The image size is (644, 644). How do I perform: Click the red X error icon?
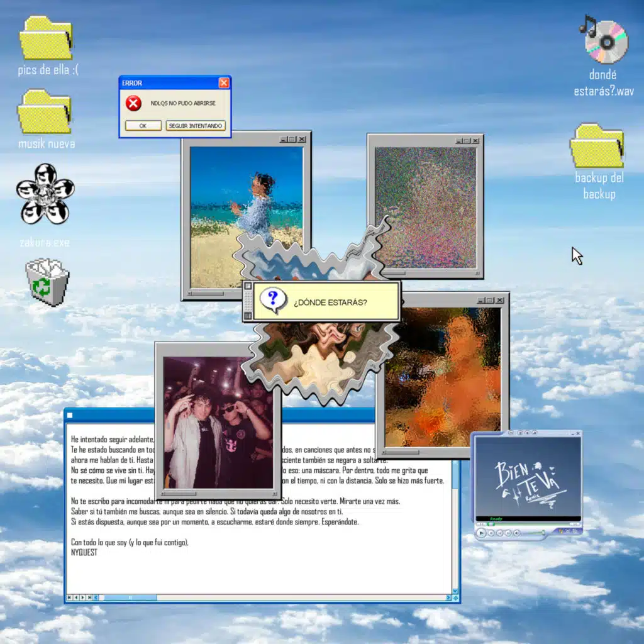132,104
